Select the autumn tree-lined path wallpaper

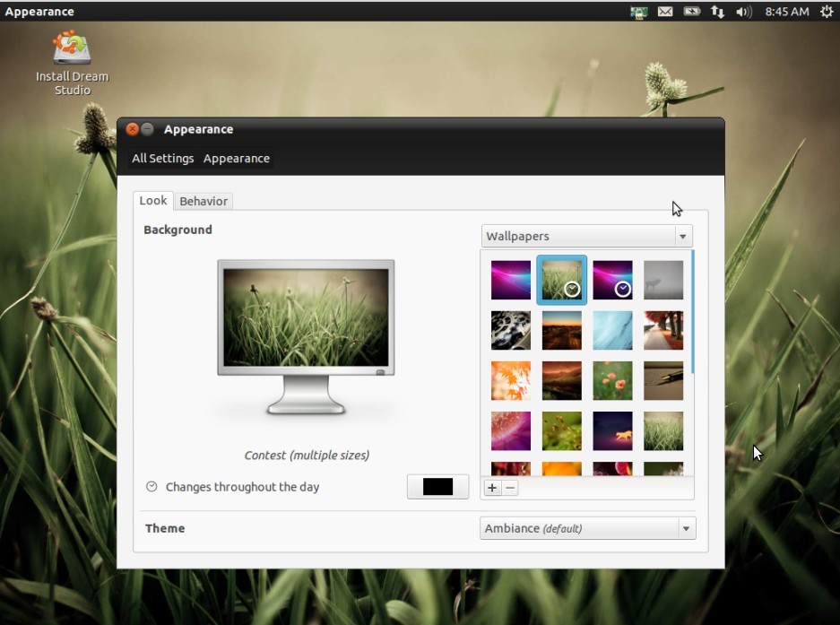(663, 330)
